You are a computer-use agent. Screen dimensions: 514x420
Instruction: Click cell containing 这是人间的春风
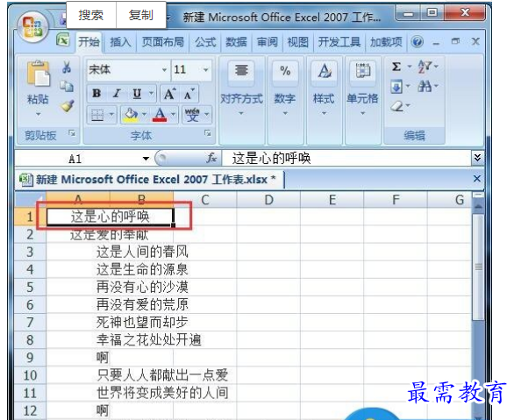click(x=142, y=253)
